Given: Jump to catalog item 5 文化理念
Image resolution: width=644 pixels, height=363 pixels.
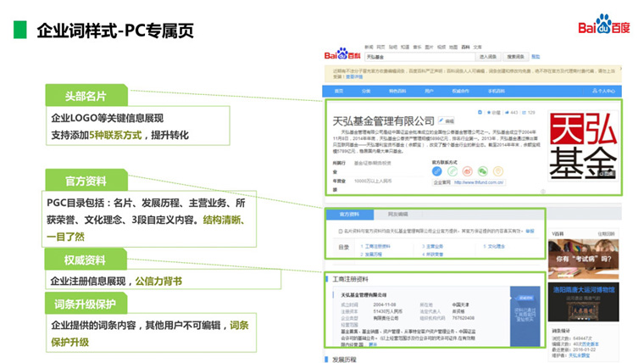Looking at the screenshot, I should coord(494,246).
